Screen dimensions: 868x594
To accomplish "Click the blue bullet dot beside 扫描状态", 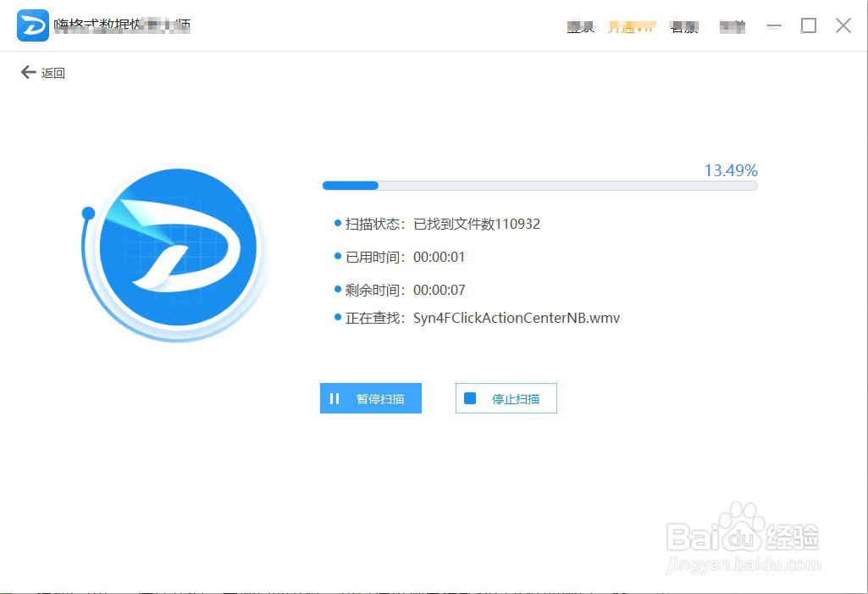I will point(336,224).
